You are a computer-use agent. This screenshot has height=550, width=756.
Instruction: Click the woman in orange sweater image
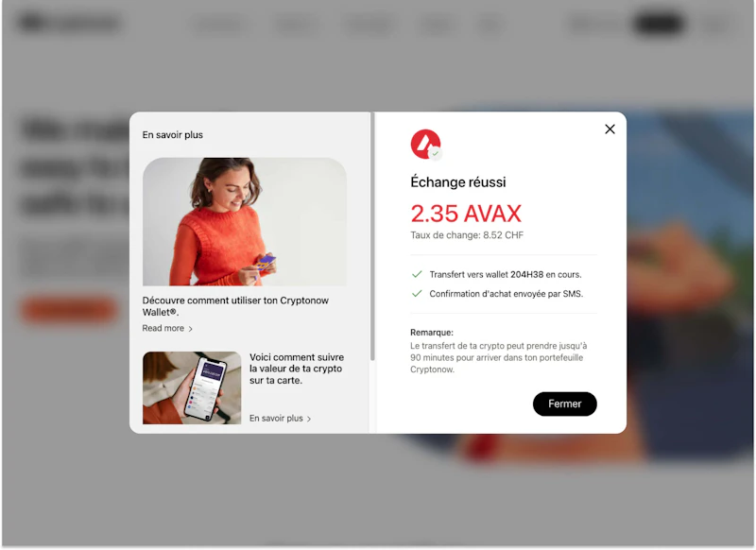tap(245, 222)
